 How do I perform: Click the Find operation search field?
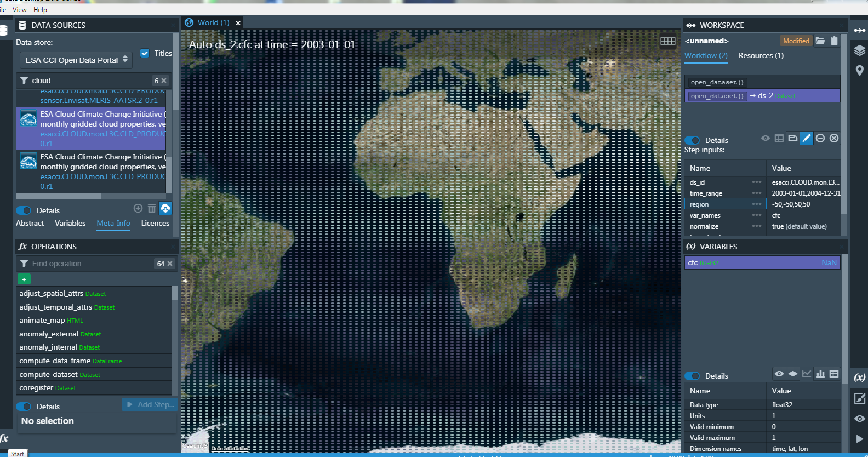(90, 264)
